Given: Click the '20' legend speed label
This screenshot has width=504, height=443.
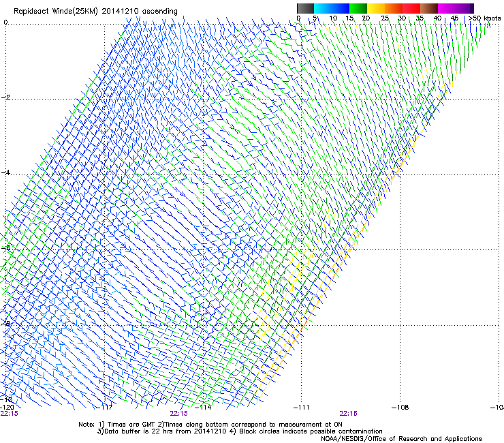Looking at the screenshot, I should click(x=366, y=18).
